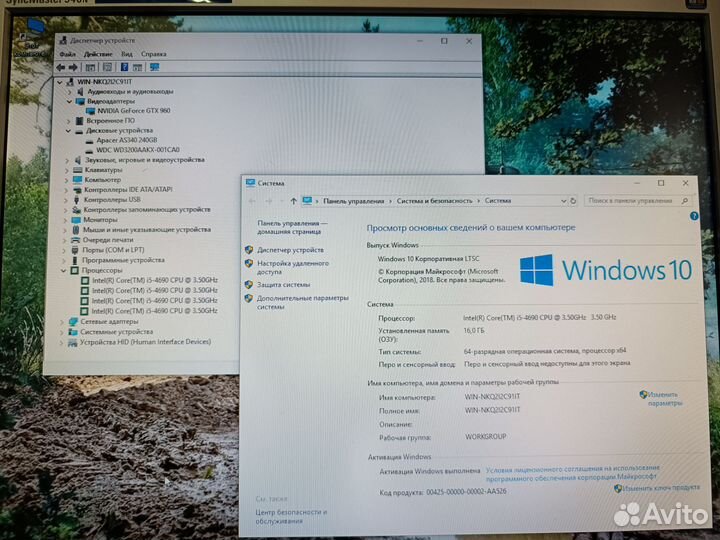The image size is (720, 540).
Task: Select the last Intel Core i5-4690 processor entry
Action: click(x=155, y=311)
